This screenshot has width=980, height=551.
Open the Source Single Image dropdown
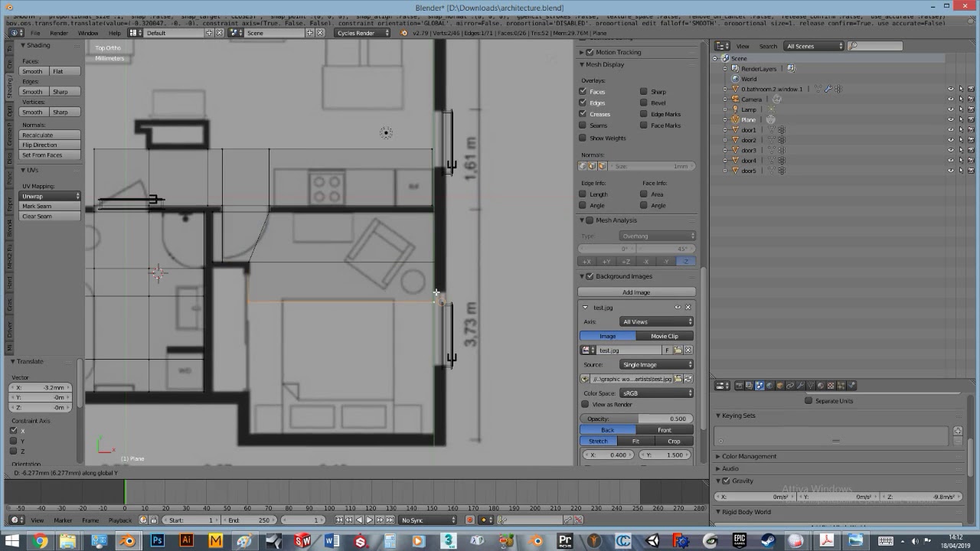click(657, 365)
